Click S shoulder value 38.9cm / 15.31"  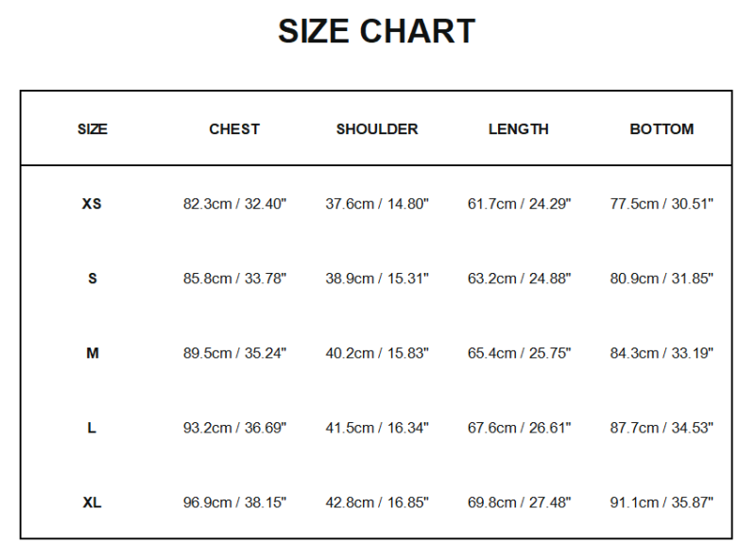(x=377, y=279)
